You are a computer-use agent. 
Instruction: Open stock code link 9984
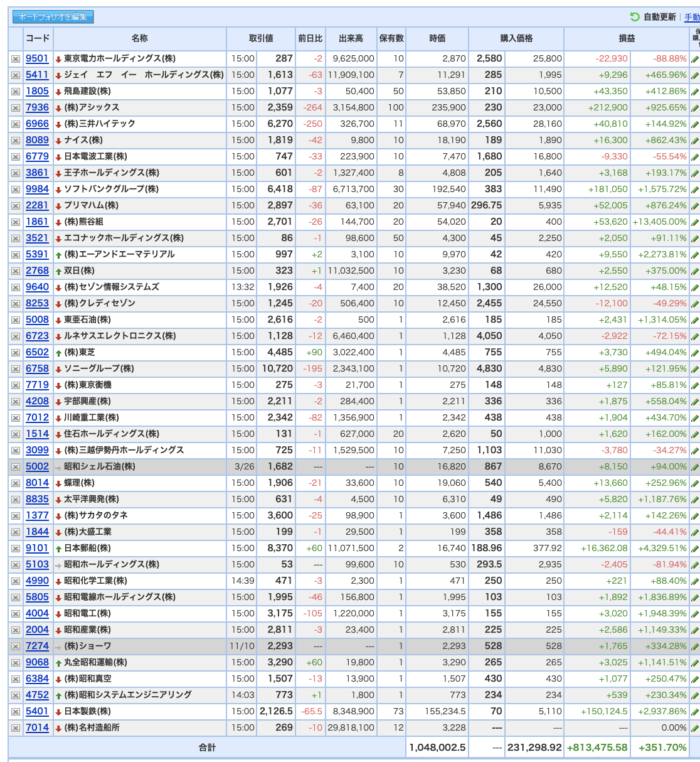[37, 189]
